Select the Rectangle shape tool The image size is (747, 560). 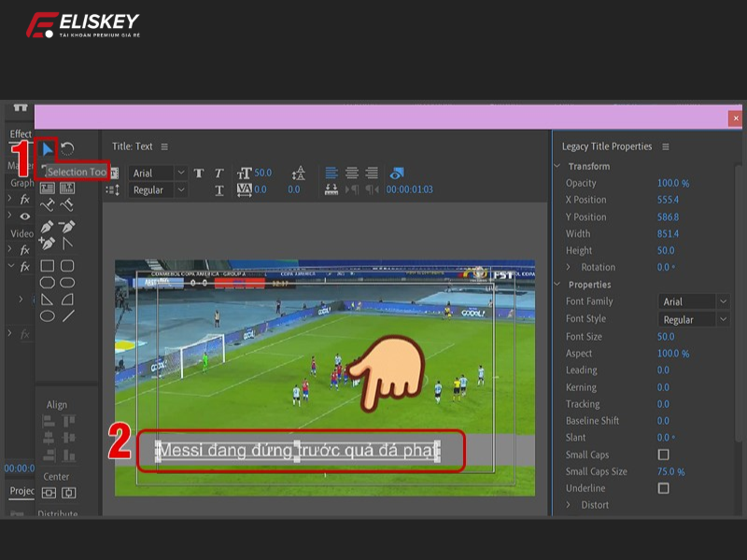[48, 266]
